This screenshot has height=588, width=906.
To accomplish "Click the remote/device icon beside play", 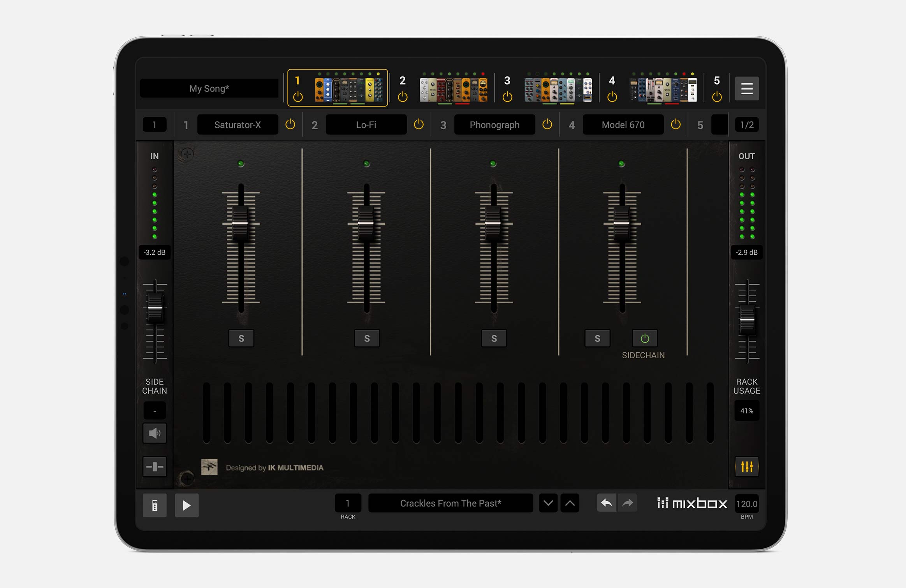I will 155,505.
